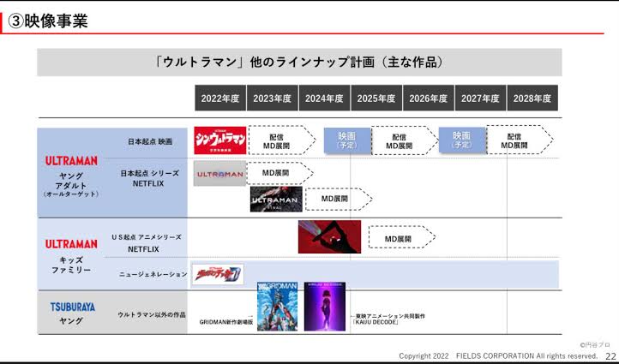This screenshot has width=619, height=364.
Task: Open the ULTRAMAN FINAL series thumbnail
Action: [x=276, y=200]
